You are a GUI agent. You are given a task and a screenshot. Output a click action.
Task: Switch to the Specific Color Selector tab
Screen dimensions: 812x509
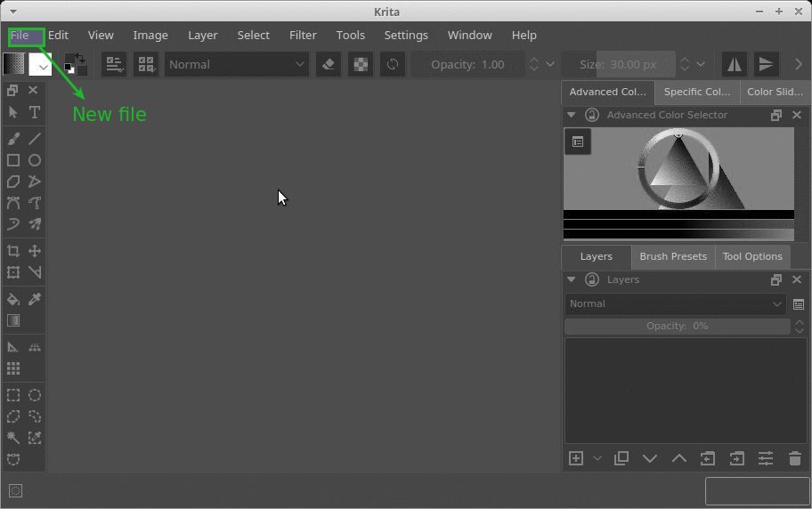click(697, 93)
